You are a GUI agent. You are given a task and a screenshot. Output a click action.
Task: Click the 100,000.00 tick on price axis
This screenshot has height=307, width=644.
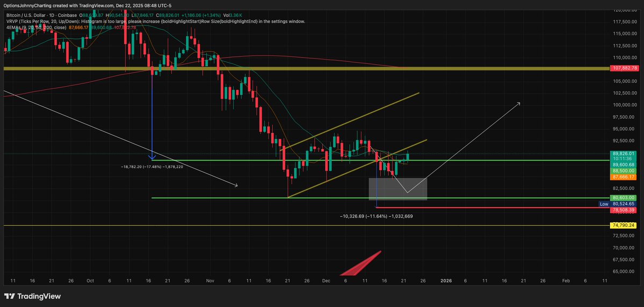624,105
